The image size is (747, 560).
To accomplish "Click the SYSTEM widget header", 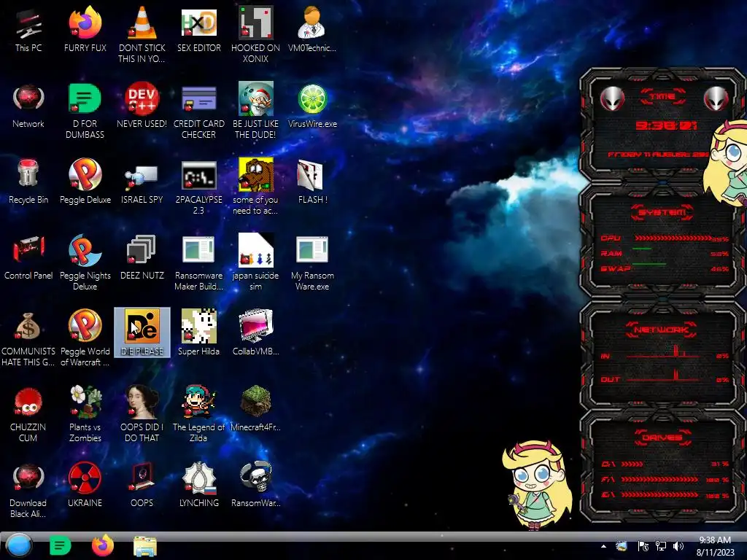I will 662,212.
